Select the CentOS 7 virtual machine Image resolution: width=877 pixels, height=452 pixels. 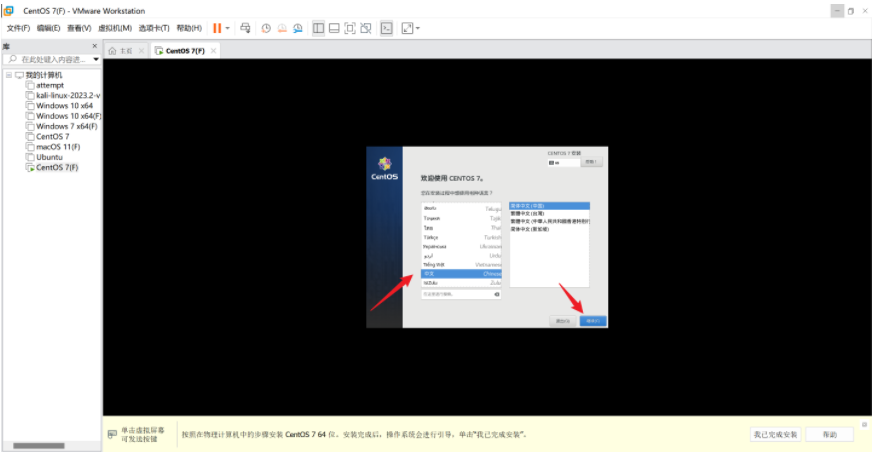(53, 136)
